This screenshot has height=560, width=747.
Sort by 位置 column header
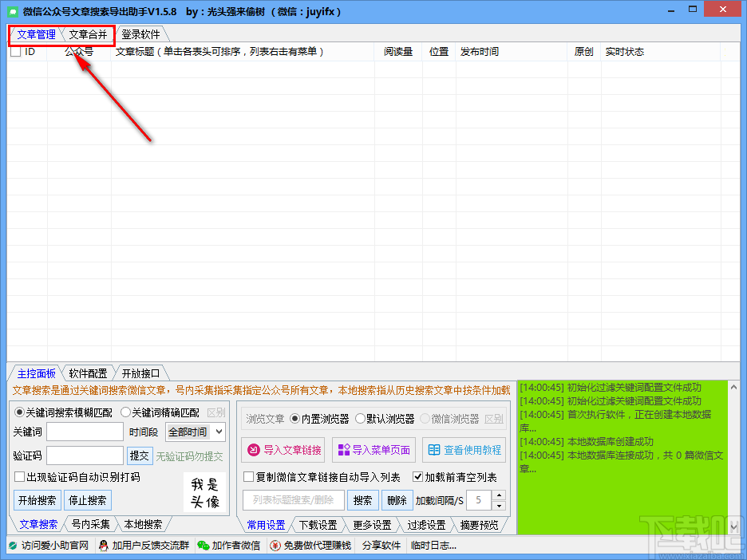pyautogui.click(x=439, y=51)
